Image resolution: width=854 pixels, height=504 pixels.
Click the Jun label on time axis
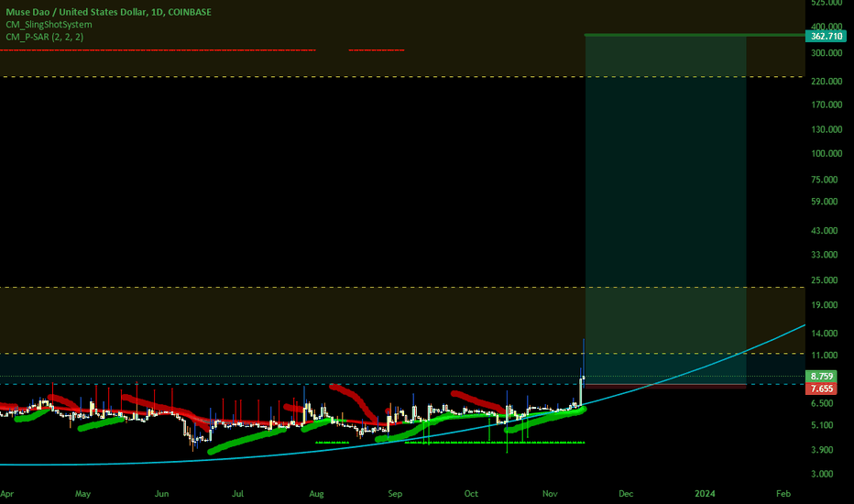(x=162, y=494)
